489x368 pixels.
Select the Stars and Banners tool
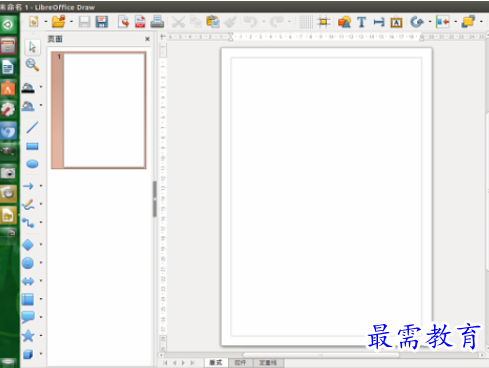point(28,336)
